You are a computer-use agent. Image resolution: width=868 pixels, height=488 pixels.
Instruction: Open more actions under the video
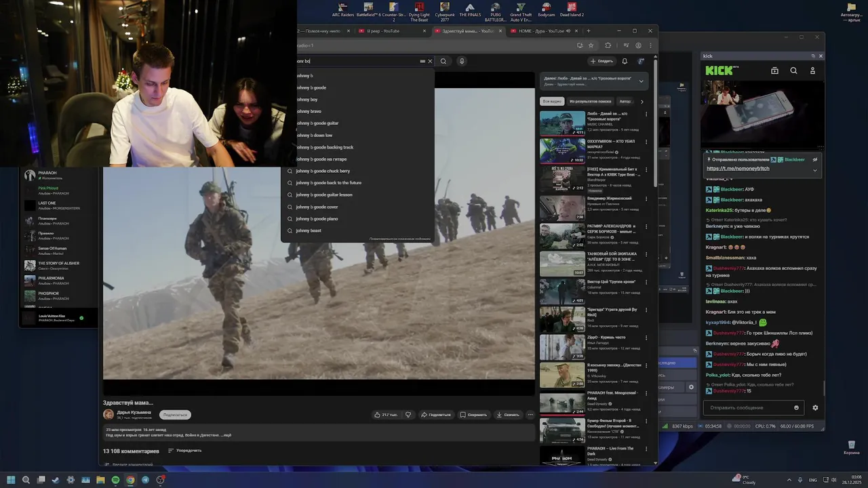[x=530, y=415]
